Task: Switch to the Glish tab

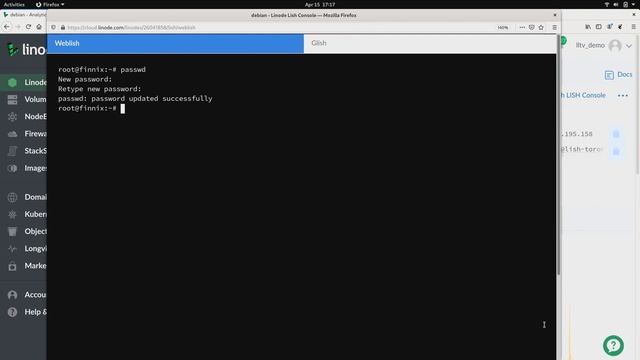Action: 430,43
